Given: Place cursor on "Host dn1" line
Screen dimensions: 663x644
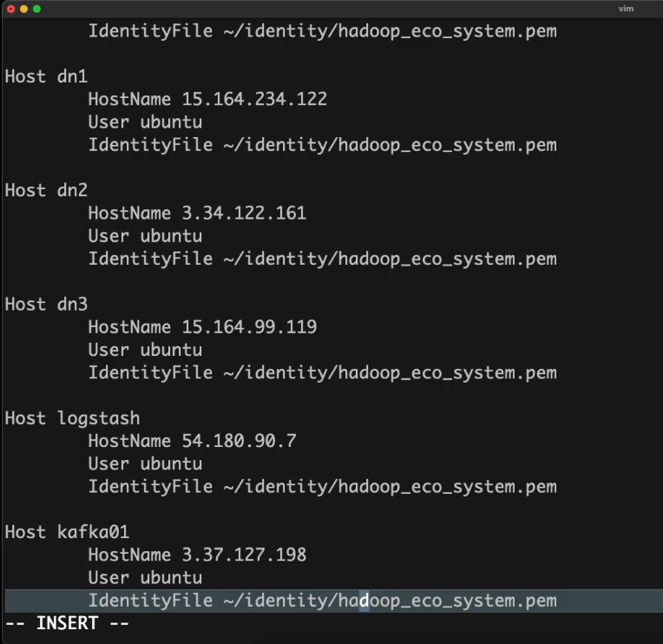Looking at the screenshot, I should pos(46,76).
